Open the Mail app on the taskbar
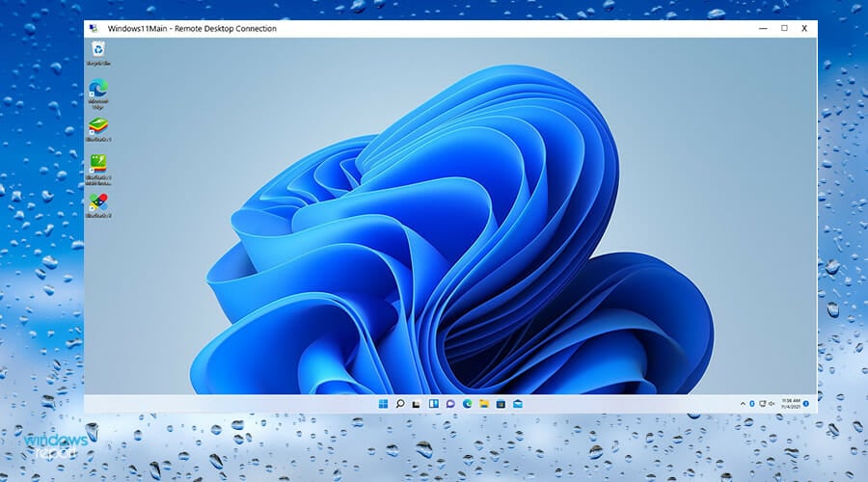The width and height of the screenshot is (868, 482). (x=517, y=404)
